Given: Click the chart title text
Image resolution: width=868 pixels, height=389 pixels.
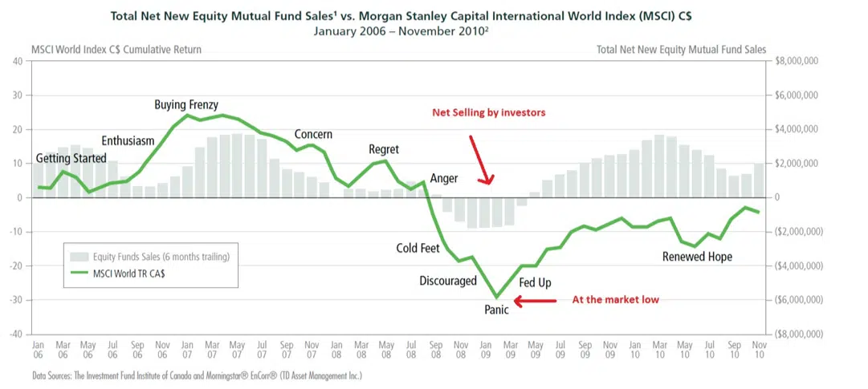Looking at the screenshot, I should [401, 16].
